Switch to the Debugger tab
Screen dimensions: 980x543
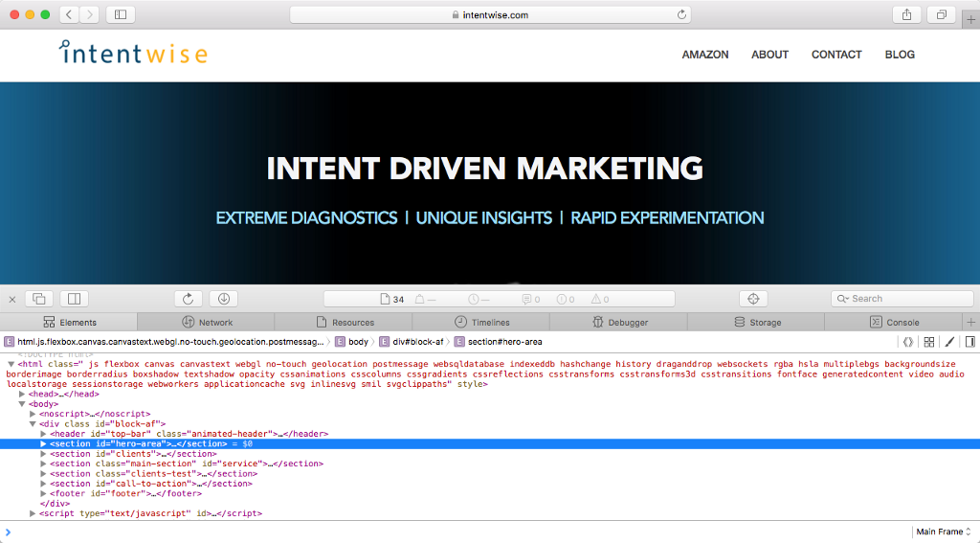(x=619, y=322)
